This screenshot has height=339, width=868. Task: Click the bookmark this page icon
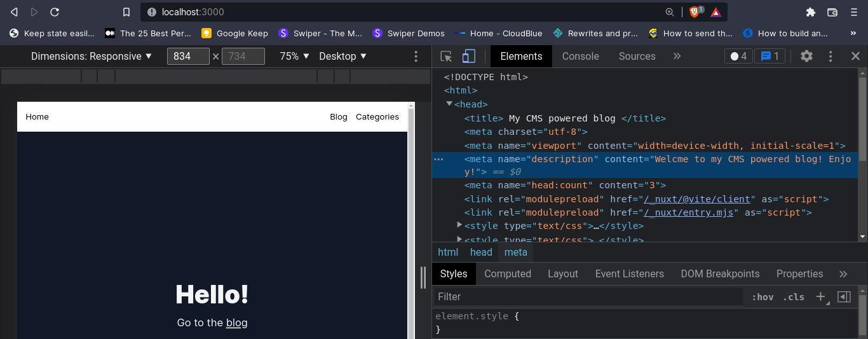(x=126, y=12)
